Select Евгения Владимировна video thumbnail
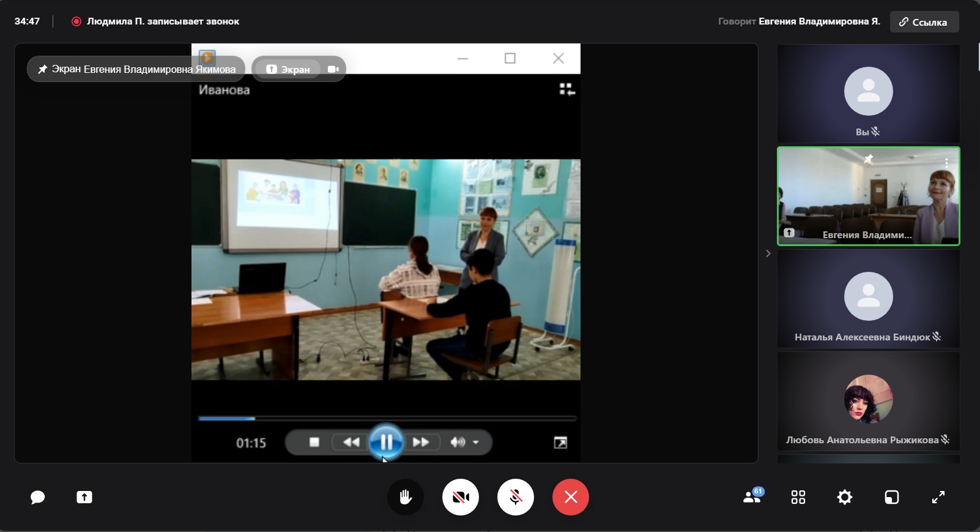 tap(869, 196)
